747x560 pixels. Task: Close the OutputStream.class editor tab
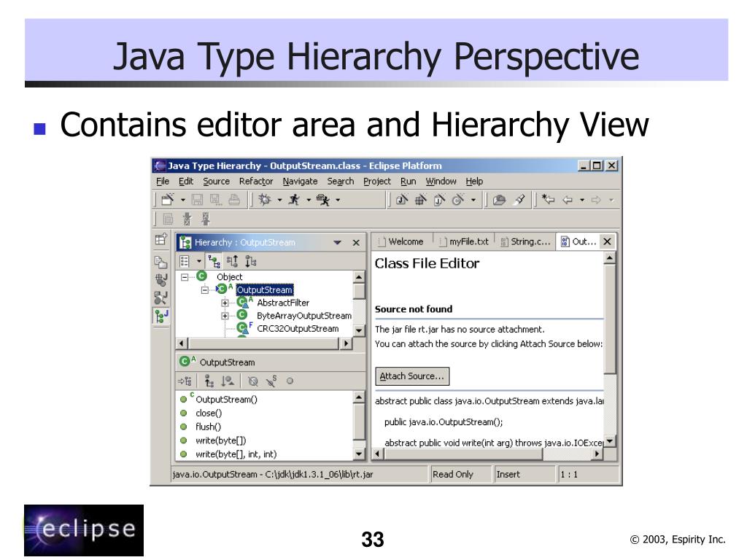(x=607, y=241)
